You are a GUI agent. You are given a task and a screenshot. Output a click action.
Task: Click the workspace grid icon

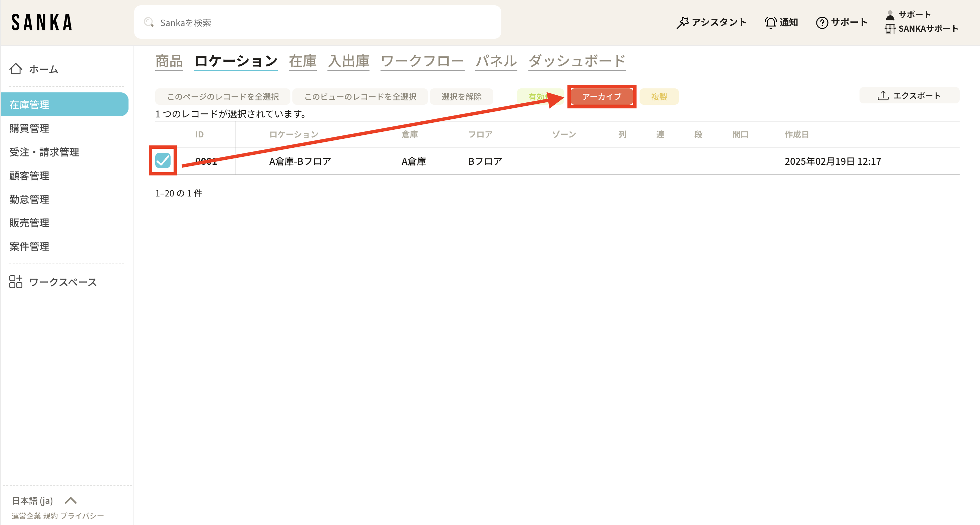pos(16,282)
